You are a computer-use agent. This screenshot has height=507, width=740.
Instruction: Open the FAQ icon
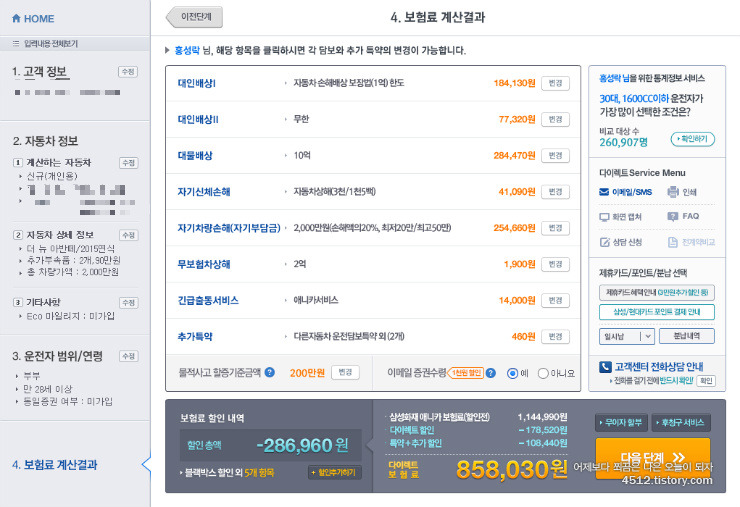[673, 216]
